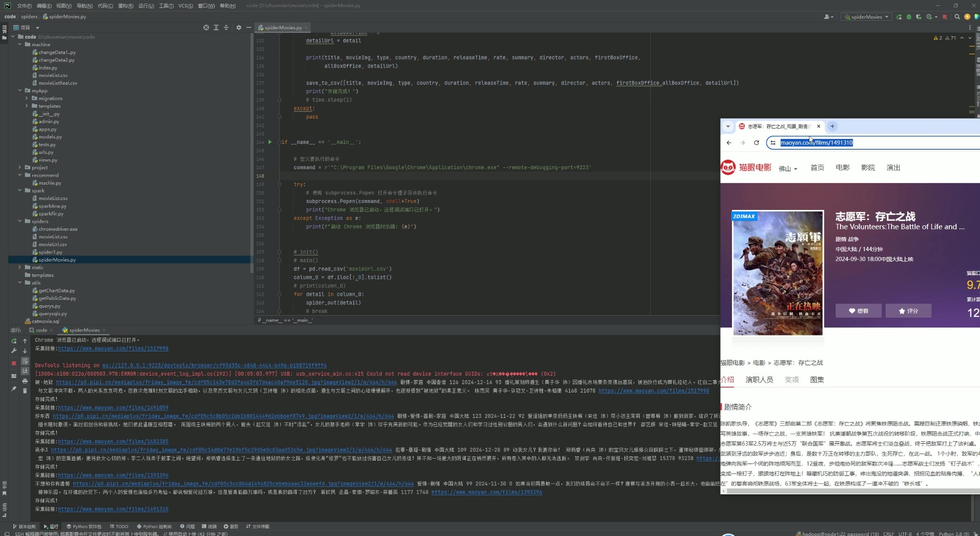Run with coverage icon in toolbar

pos(919,17)
